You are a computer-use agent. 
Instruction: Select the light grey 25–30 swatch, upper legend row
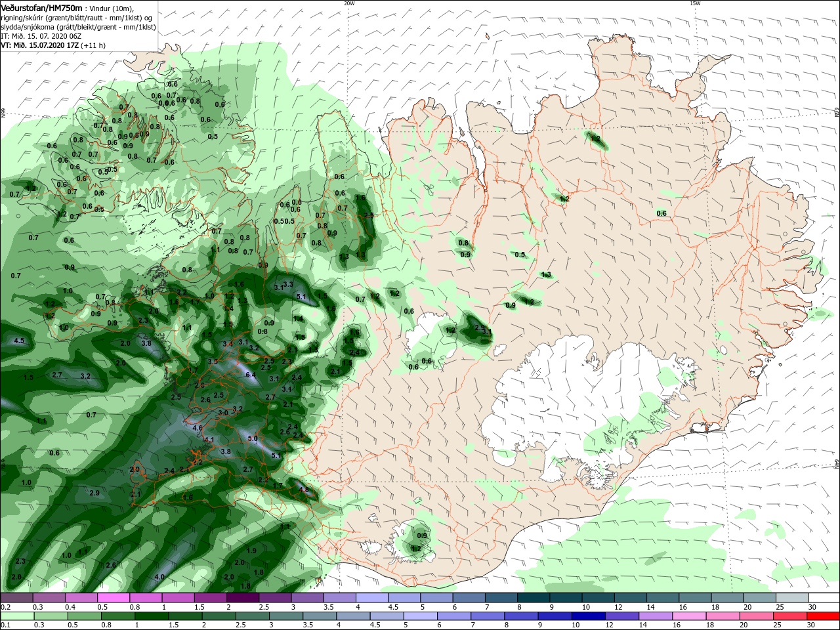[791, 598]
